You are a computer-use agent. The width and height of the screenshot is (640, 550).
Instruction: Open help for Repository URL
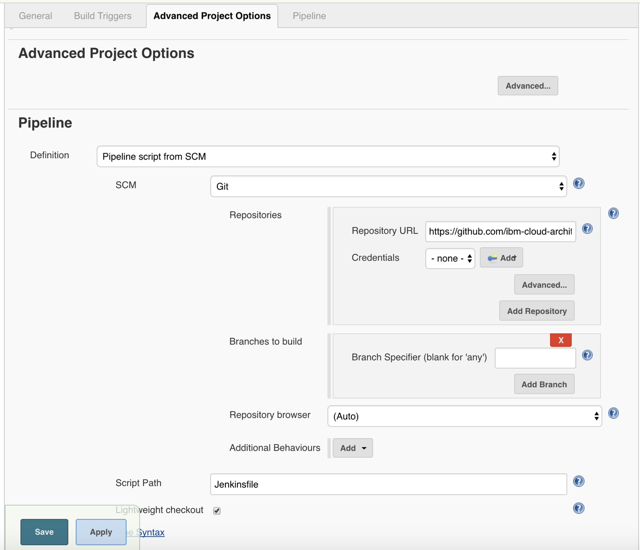587,229
